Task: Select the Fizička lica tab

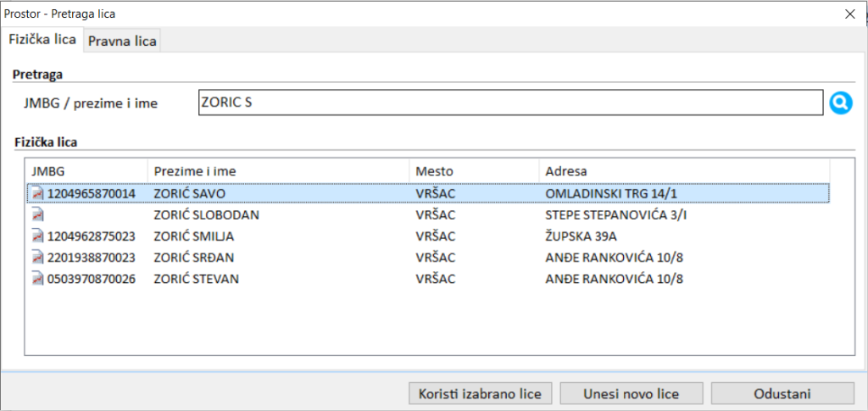Action: click(x=42, y=39)
